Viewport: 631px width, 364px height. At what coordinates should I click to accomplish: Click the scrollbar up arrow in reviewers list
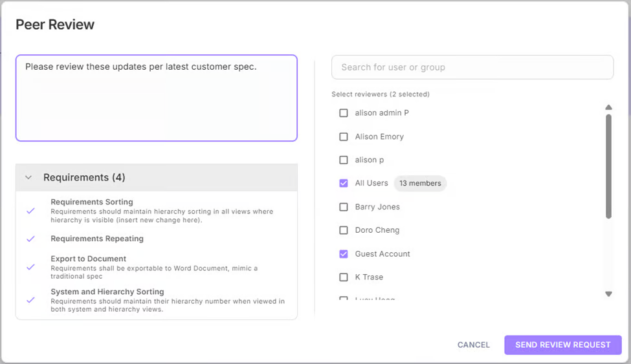click(608, 107)
